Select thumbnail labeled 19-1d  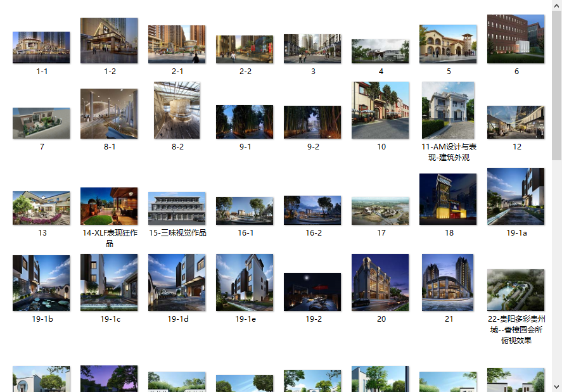(177, 282)
